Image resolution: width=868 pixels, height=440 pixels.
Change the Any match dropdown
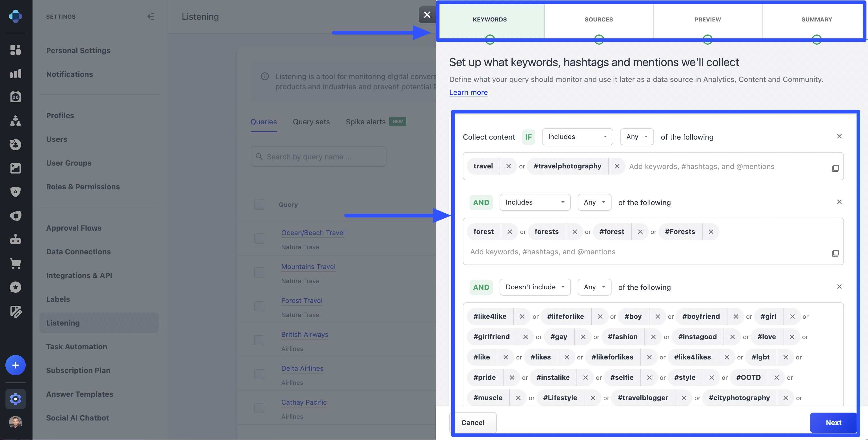(x=636, y=137)
